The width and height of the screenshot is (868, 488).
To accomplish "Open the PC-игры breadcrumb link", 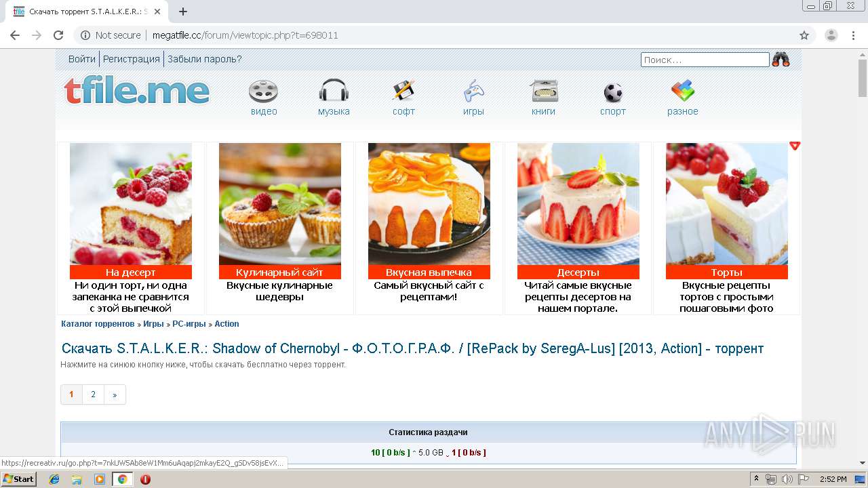I will pos(189,324).
